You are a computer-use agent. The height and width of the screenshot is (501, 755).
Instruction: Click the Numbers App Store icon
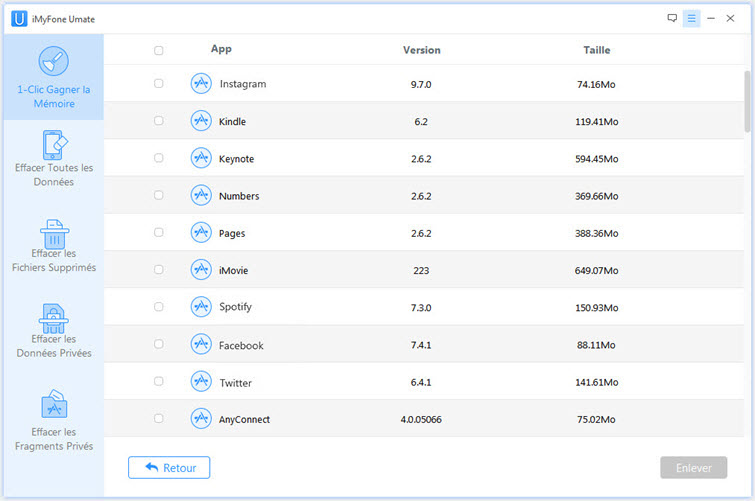201,195
